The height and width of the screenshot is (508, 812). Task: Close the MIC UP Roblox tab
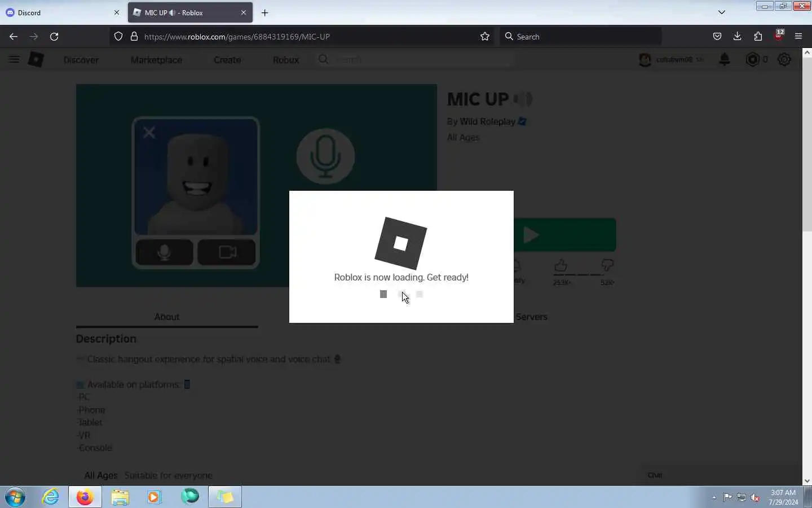(244, 12)
